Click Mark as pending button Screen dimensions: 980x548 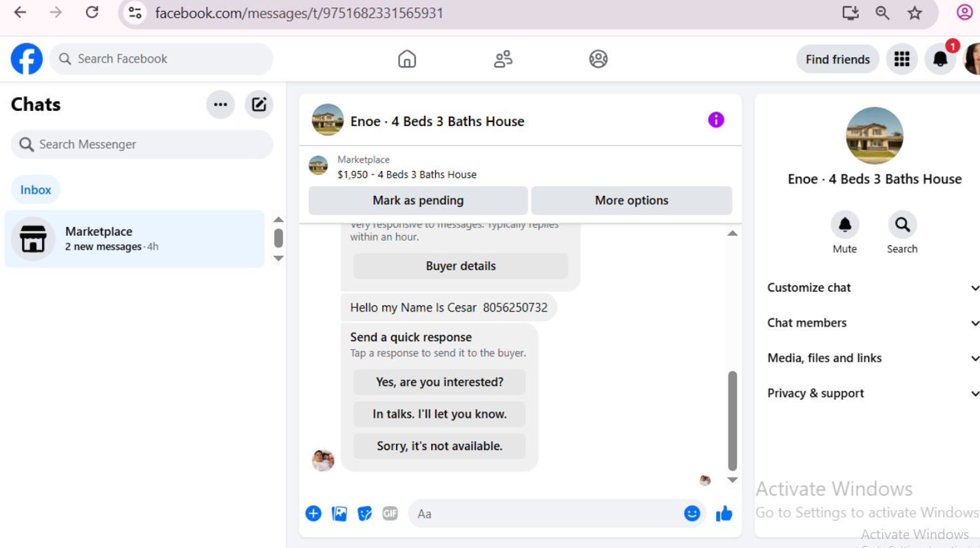click(x=418, y=201)
